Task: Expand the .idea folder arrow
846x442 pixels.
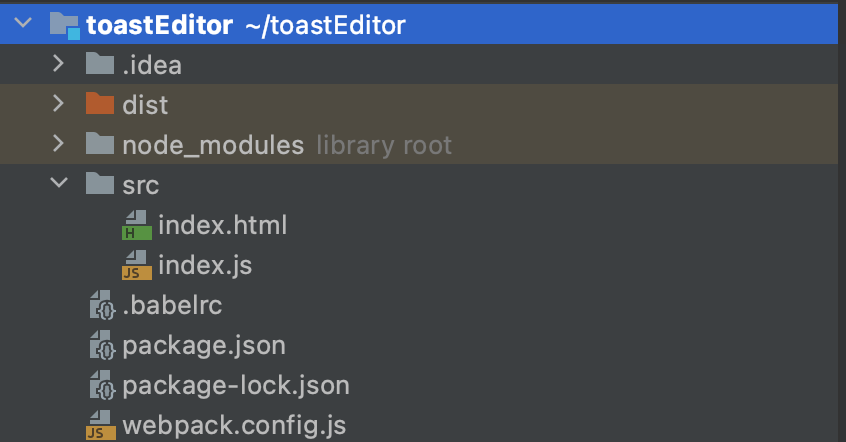Action: point(58,64)
